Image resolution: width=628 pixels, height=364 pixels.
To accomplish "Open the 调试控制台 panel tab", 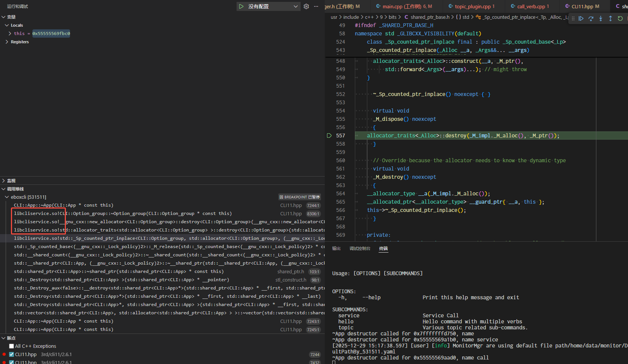I will coord(360,248).
